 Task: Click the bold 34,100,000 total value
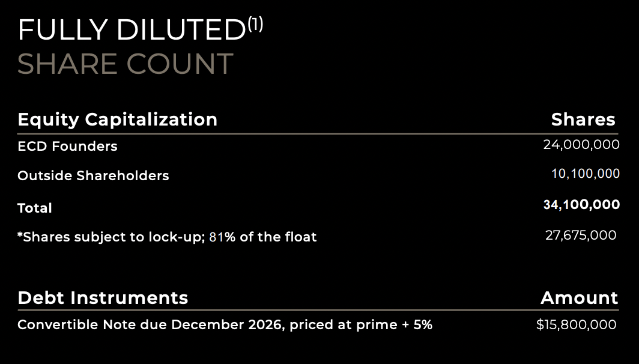[x=581, y=205]
